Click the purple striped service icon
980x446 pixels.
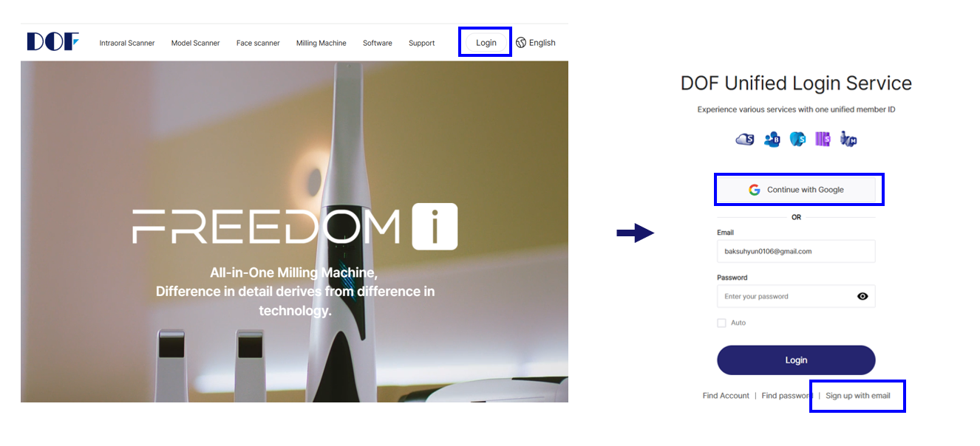(823, 140)
